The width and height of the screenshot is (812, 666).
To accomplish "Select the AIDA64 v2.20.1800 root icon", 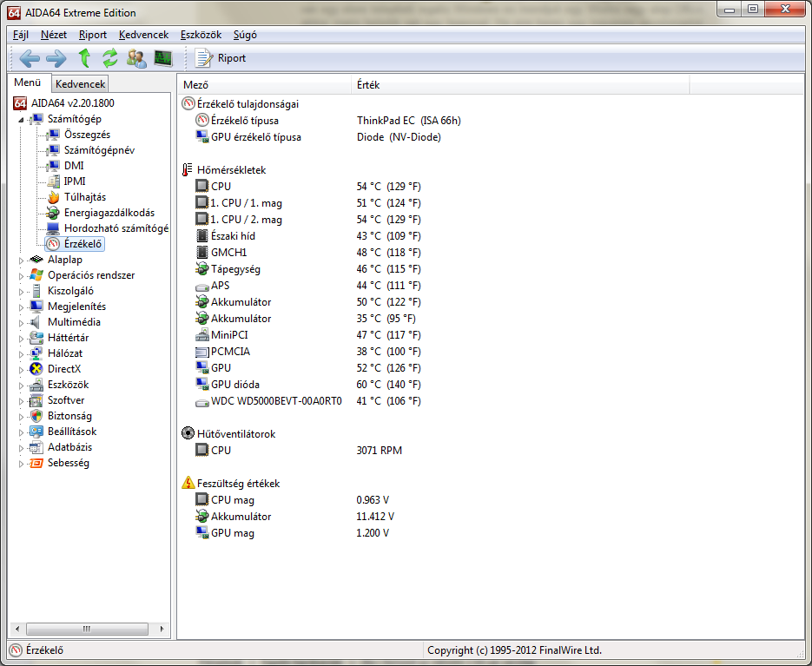I will tap(20, 103).
